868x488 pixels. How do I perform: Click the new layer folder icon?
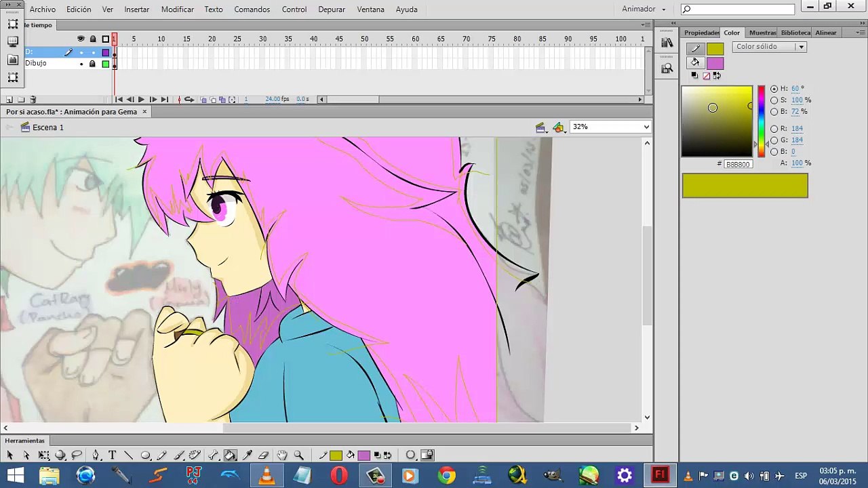pos(22,100)
